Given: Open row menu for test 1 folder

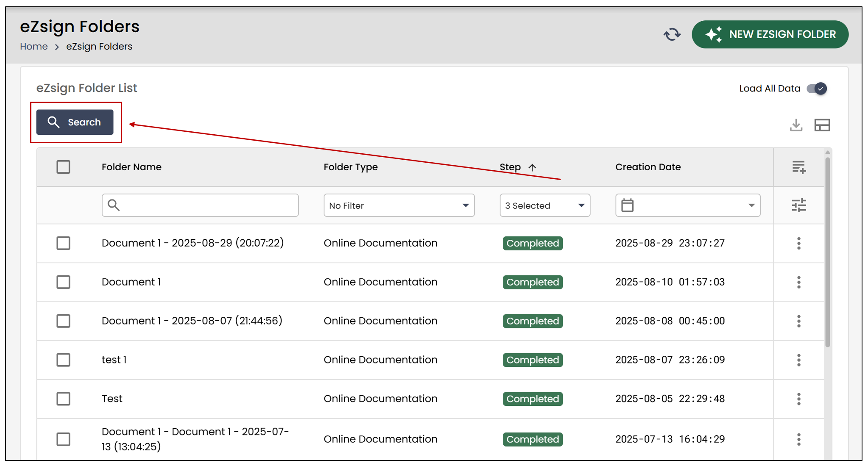Looking at the screenshot, I should click(799, 360).
